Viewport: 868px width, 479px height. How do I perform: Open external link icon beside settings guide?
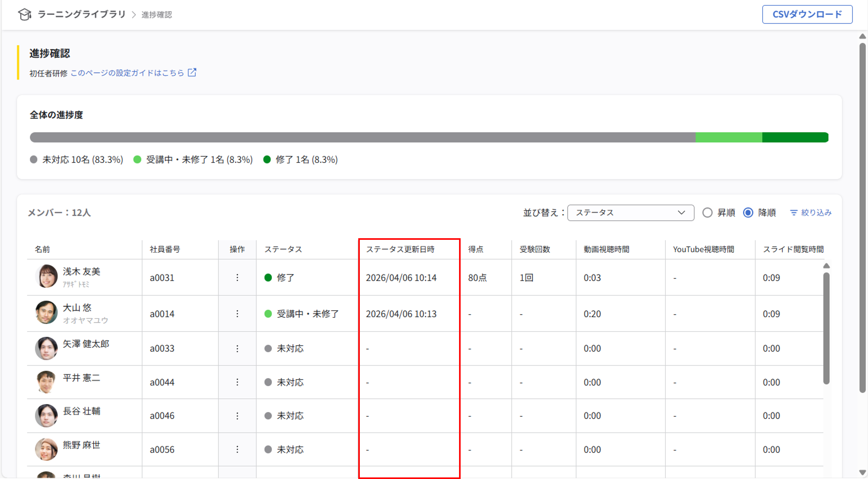192,72
